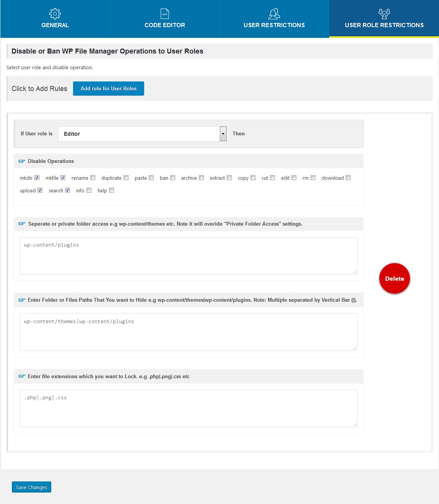
Task: Switch to the Code Editor tab
Action: click(x=165, y=19)
